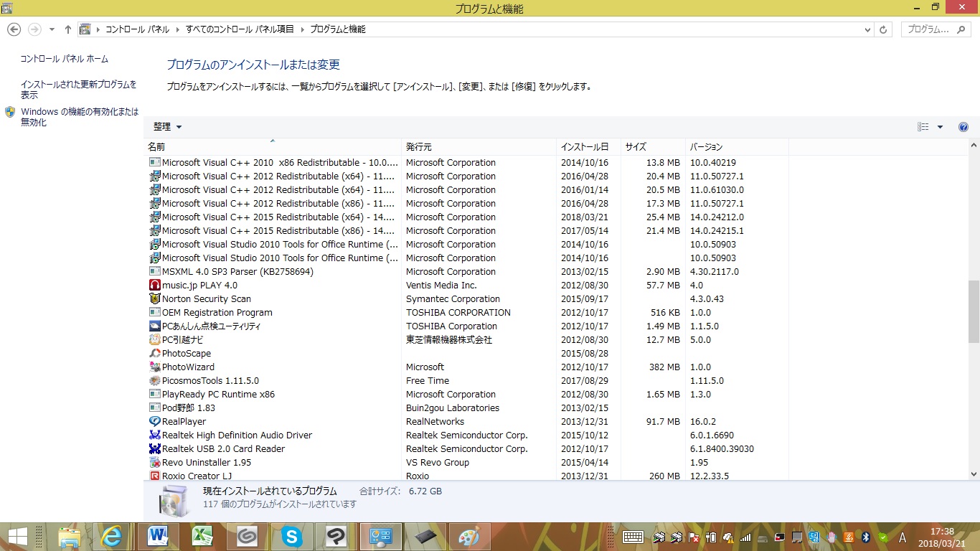Image resolution: width=980 pixels, height=551 pixels.
Task: Open the 整理 dropdown menu
Action: click(168, 127)
